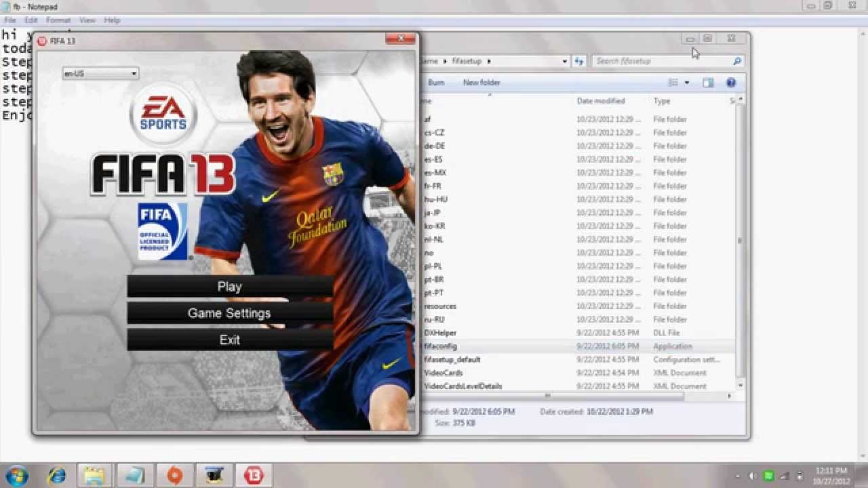
Task: Expand the arrow after fifasetup breadcrumb
Action: (x=488, y=61)
